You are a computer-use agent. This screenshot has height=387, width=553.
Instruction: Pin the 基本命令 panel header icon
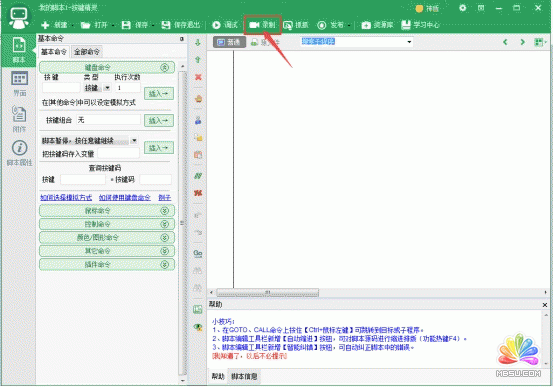point(182,38)
